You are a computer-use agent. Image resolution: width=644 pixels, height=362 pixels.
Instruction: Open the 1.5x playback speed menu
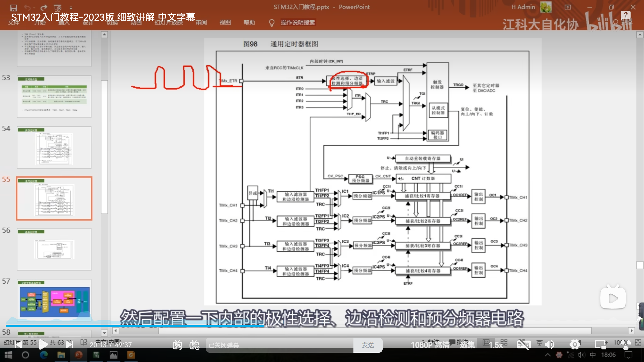pos(496,345)
